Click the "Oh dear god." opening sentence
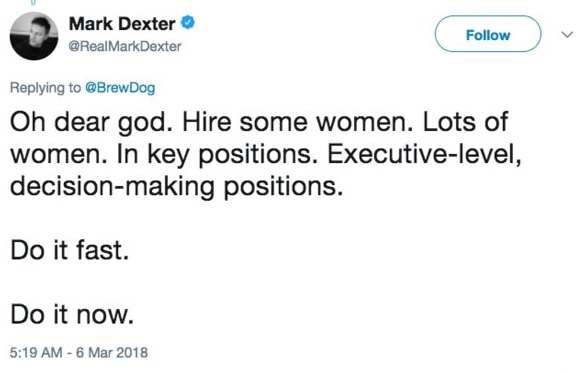Image resolution: width=576 pixels, height=374 pixels. click(x=91, y=123)
